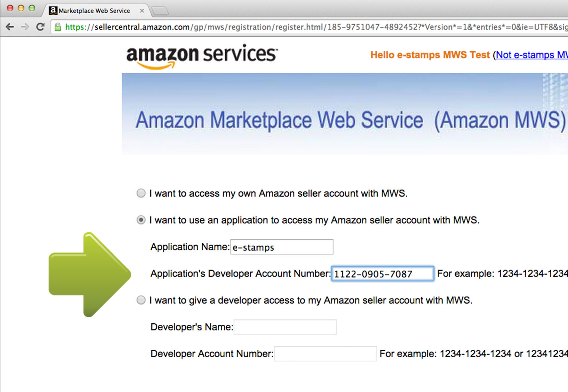
Task: Select 'I want to give a developer access' option
Action: click(x=141, y=300)
